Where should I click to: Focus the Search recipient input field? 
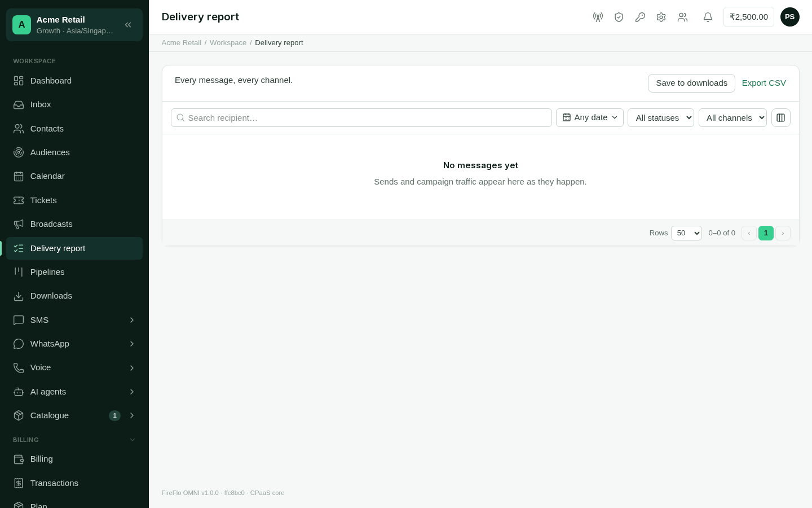coord(361,117)
